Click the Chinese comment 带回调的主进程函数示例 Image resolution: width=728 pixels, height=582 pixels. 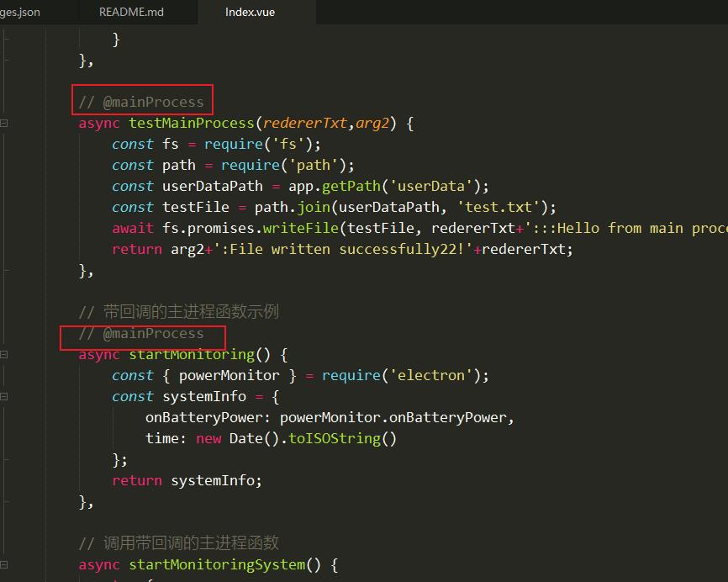[x=191, y=312]
